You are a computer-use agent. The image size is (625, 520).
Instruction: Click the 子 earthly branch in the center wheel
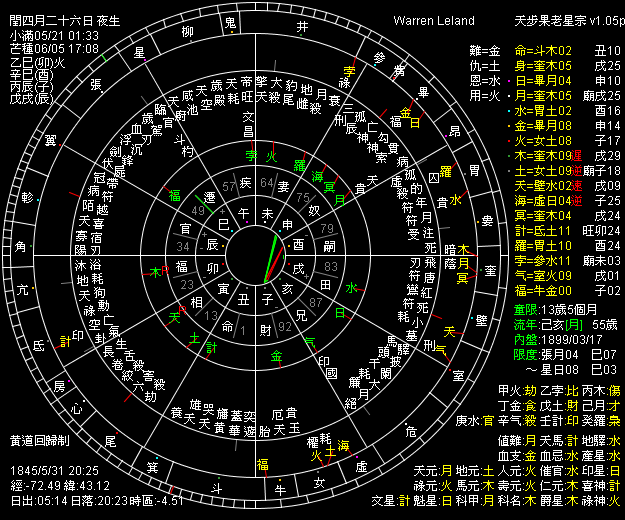coord(267,298)
